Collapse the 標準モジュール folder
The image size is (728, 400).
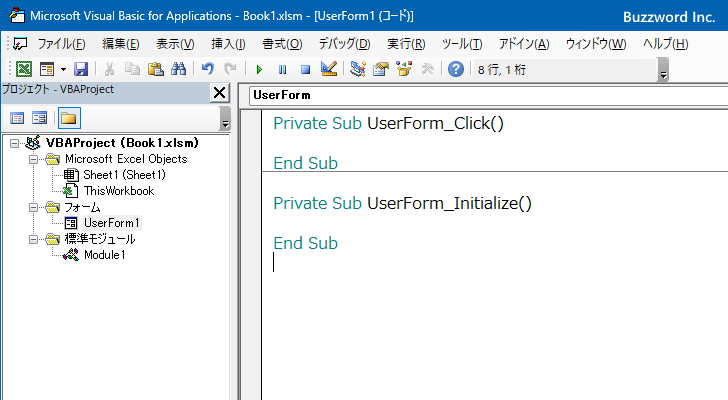coord(33,239)
